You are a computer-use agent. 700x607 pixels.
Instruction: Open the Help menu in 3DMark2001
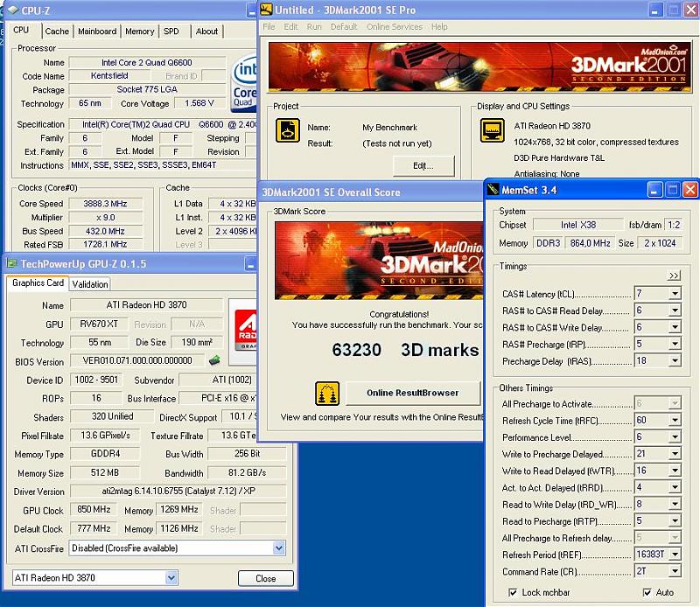[439, 27]
